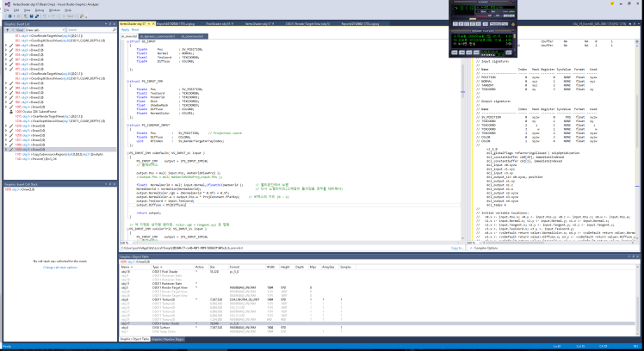Click the Undo arrow in toolbar

click(x=45, y=16)
